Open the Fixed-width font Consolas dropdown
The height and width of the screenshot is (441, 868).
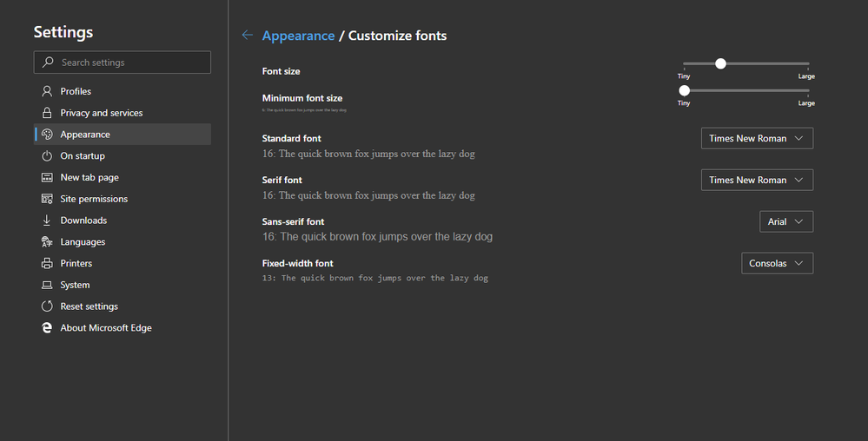778,263
